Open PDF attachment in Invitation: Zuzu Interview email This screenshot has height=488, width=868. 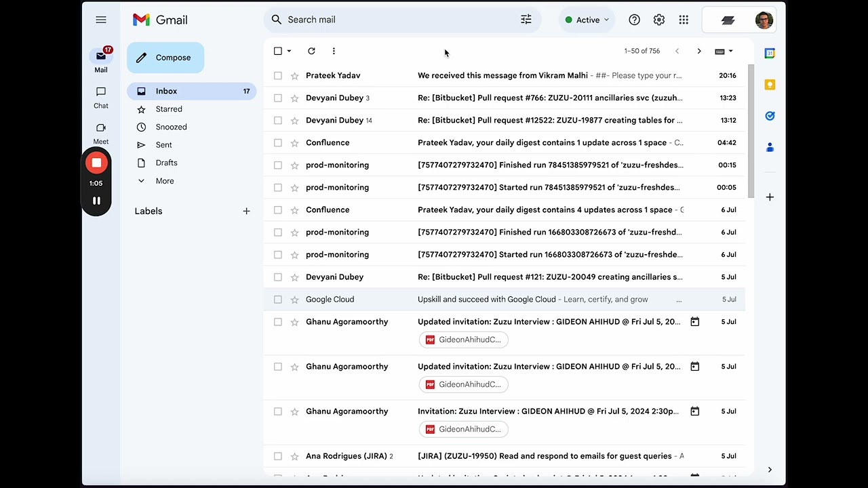tap(464, 429)
